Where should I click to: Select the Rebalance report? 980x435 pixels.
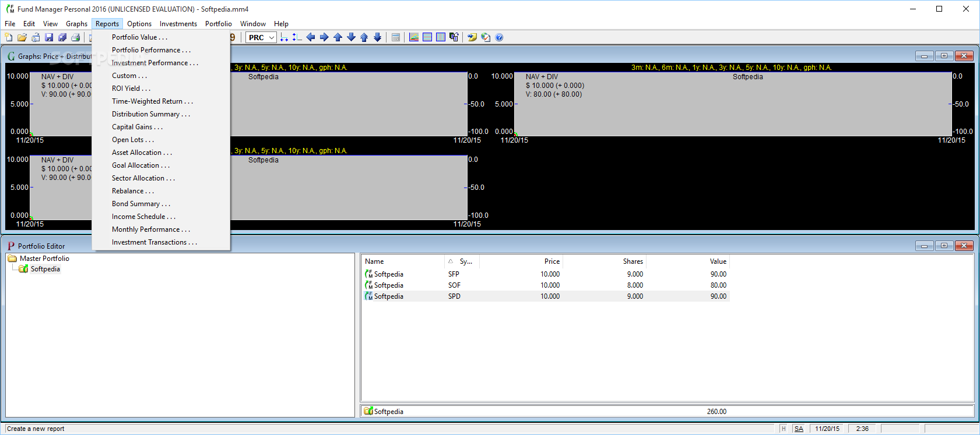point(161,191)
